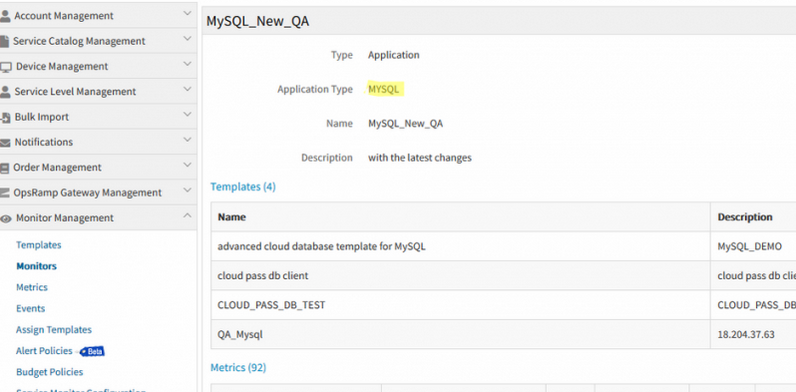Click the Name column header
The width and height of the screenshot is (796, 392).
232,217
